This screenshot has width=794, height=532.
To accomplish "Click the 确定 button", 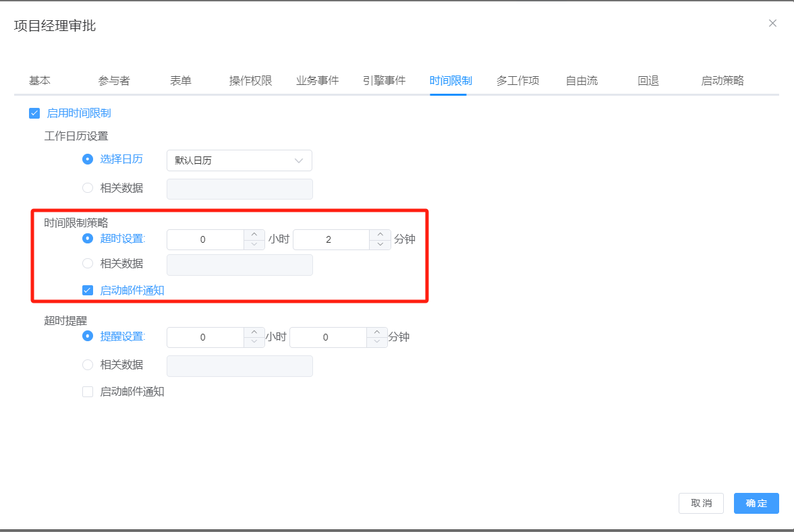I will coord(756,504).
